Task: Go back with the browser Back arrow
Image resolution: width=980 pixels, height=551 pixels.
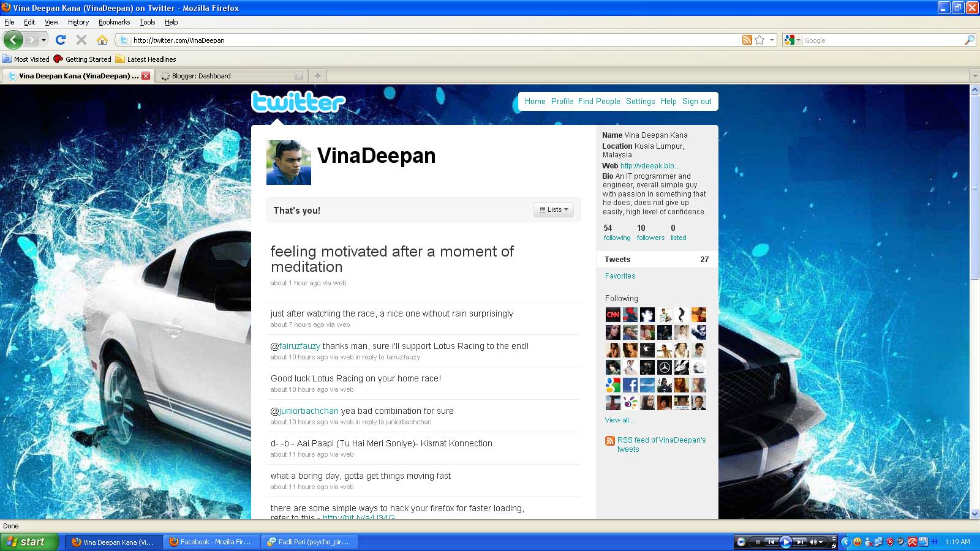Action: click(x=13, y=40)
